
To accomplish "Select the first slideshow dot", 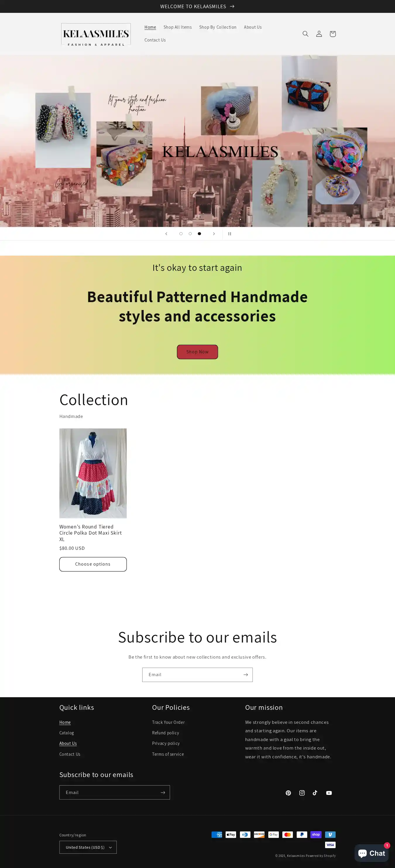I will 181,233.
